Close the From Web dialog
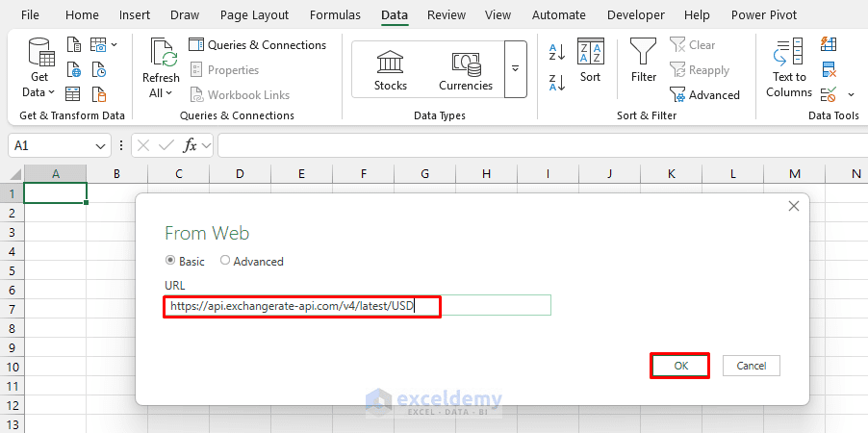Screen dimensions: 868x433 pos(793,207)
